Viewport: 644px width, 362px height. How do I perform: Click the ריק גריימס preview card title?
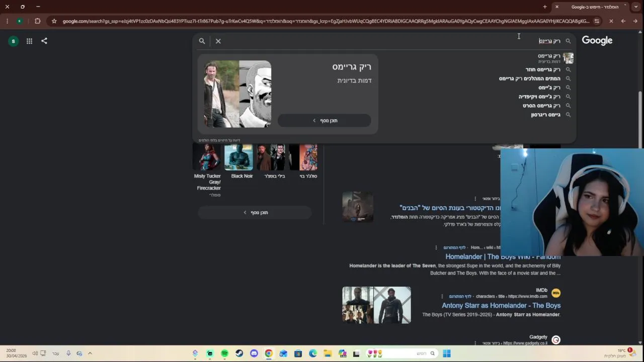pyautogui.click(x=352, y=67)
